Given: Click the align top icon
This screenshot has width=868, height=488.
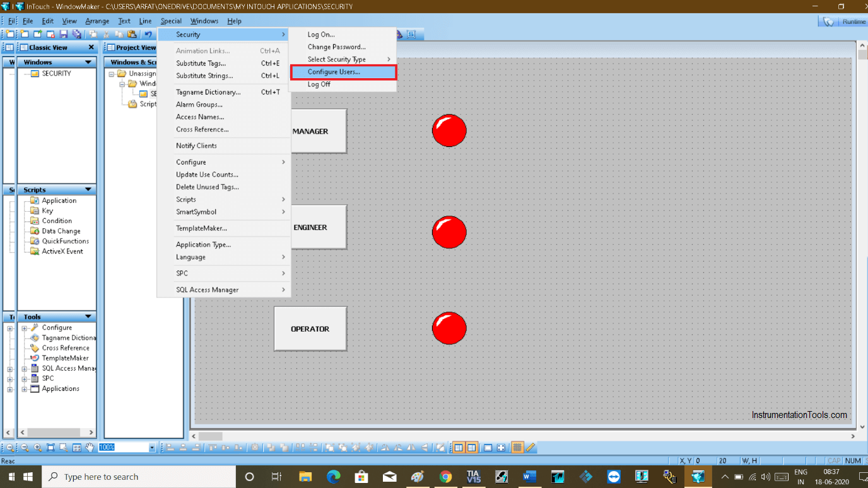Looking at the screenshot, I should click(x=213, y=448).
